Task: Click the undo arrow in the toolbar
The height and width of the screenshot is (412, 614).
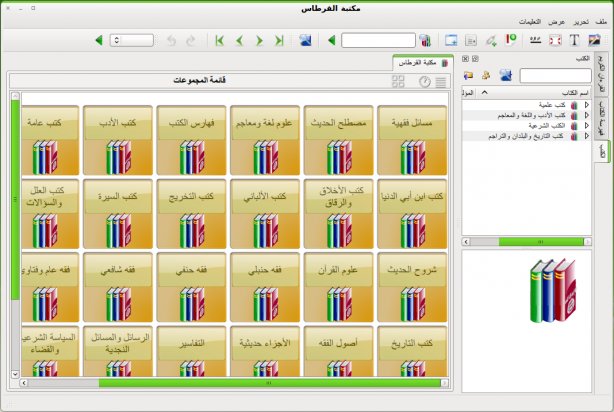Action: [x=172, y=40]
